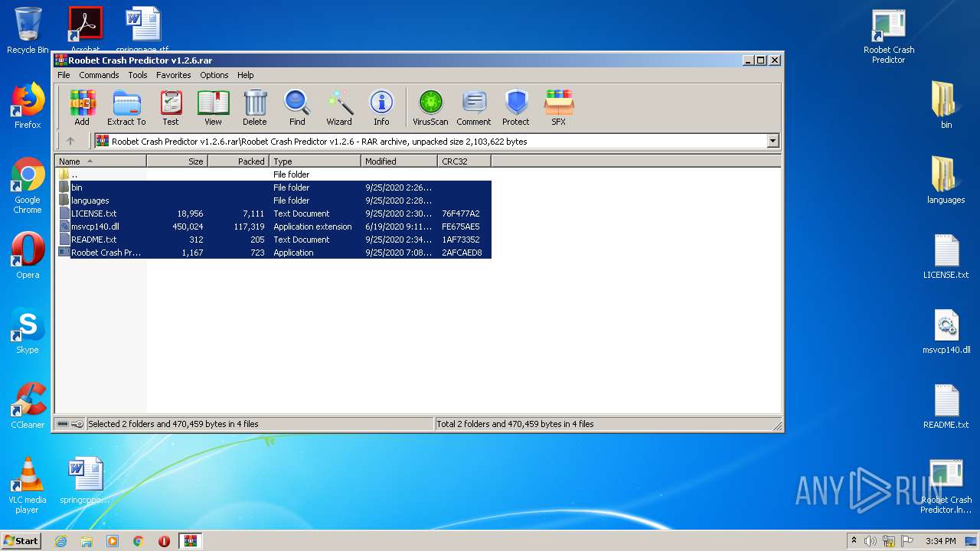Viewport: 980px width, 551px height.
Task: Sort by CRC32 column header
Action: pyautogui.click(x=464, y=161)
